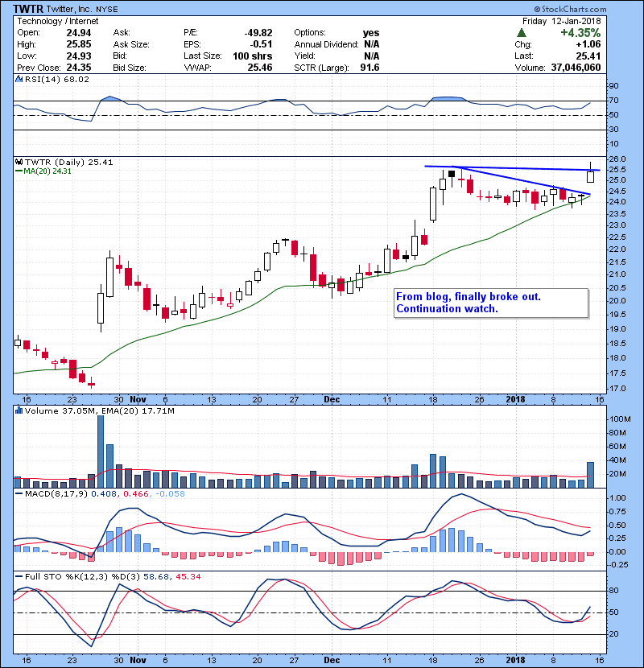Click the Volume value 37,046,060
The width and height of the screenshot is (644, 668).
(576, 68)
